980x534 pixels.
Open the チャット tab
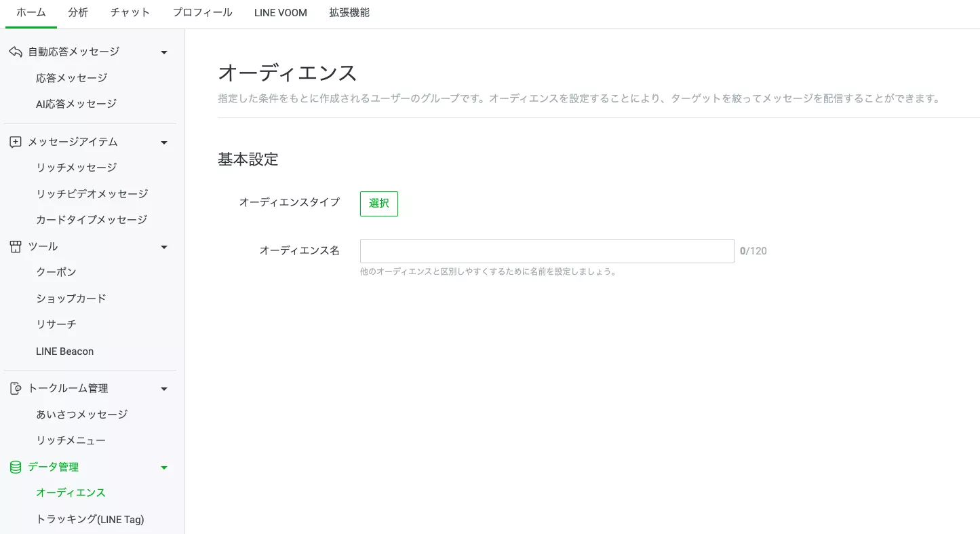pos(130,13)
